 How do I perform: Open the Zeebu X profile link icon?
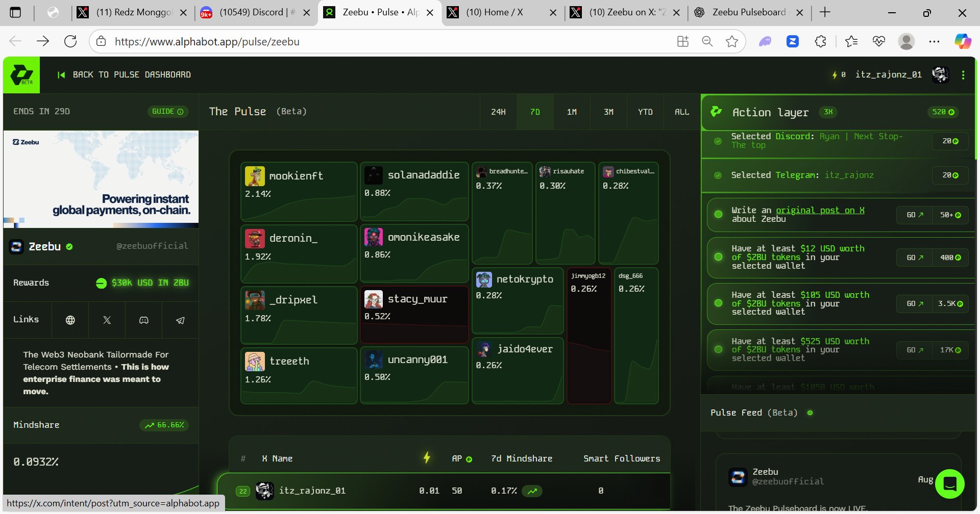pos(107,320)
